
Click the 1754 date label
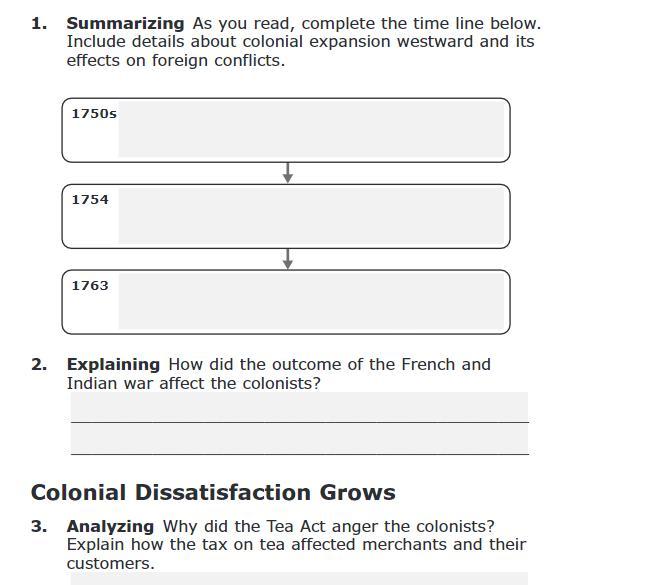(90, 200)
